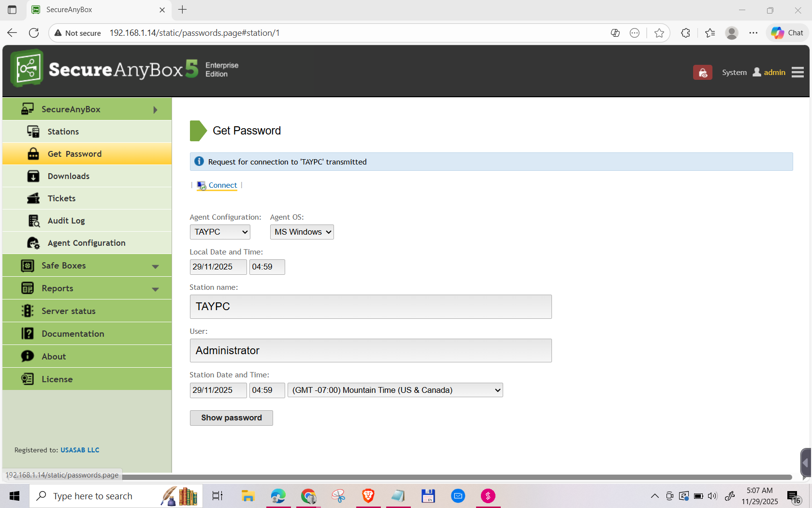This screenshot has height=508, width=812.
Task: Click the Documentation icon
Action: [x=28, y=334]
